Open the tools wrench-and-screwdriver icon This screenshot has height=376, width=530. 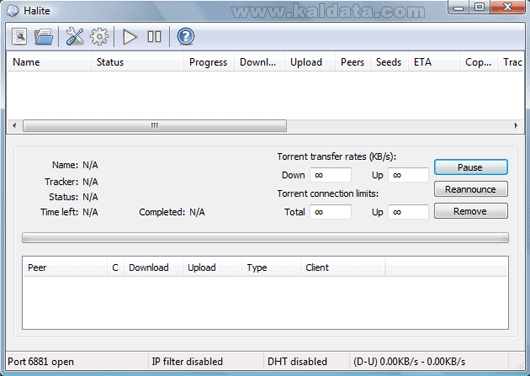pyautogui.click(x=74, y=36)
